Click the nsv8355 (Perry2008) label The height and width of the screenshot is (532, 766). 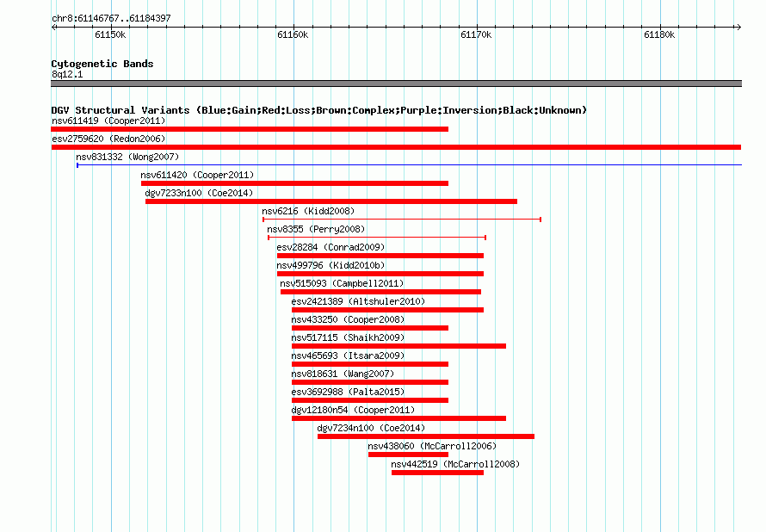pos(316,229)
